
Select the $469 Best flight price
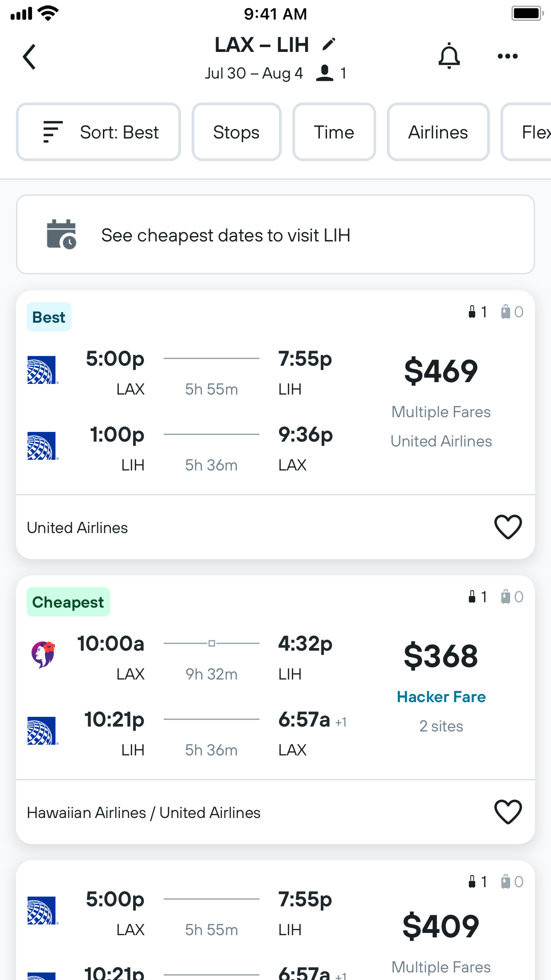coord(441,371)
